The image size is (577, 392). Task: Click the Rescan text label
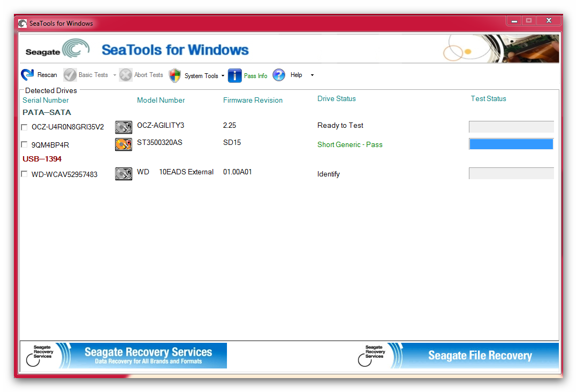click(x=47, y=75)
